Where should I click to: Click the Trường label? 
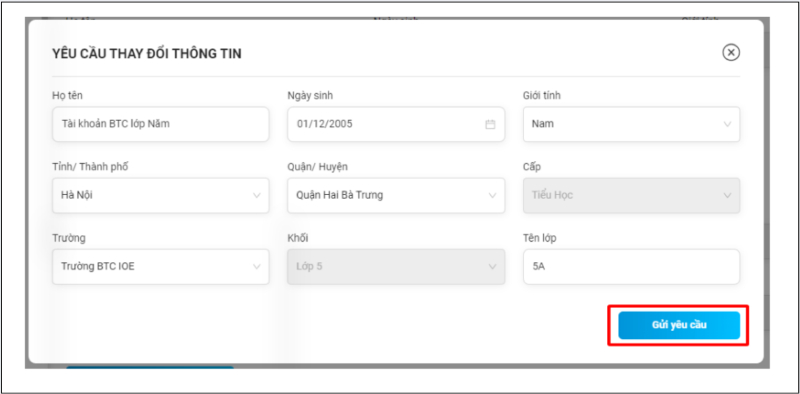click(x=69, y=238)
